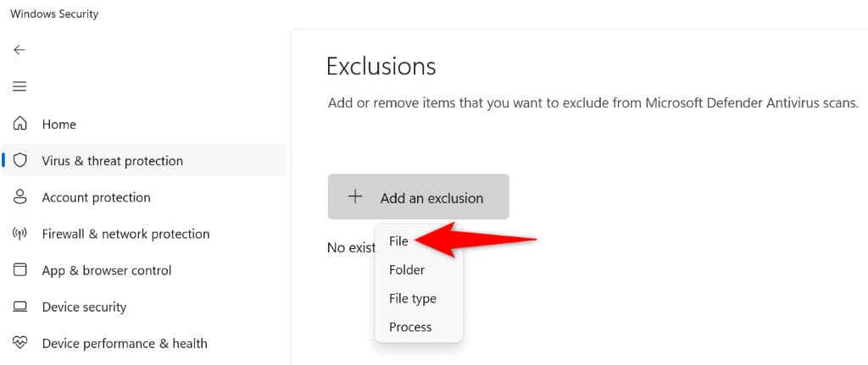Click the Add an exclusion button
The image size is (868, 365).
click(419, 196)
